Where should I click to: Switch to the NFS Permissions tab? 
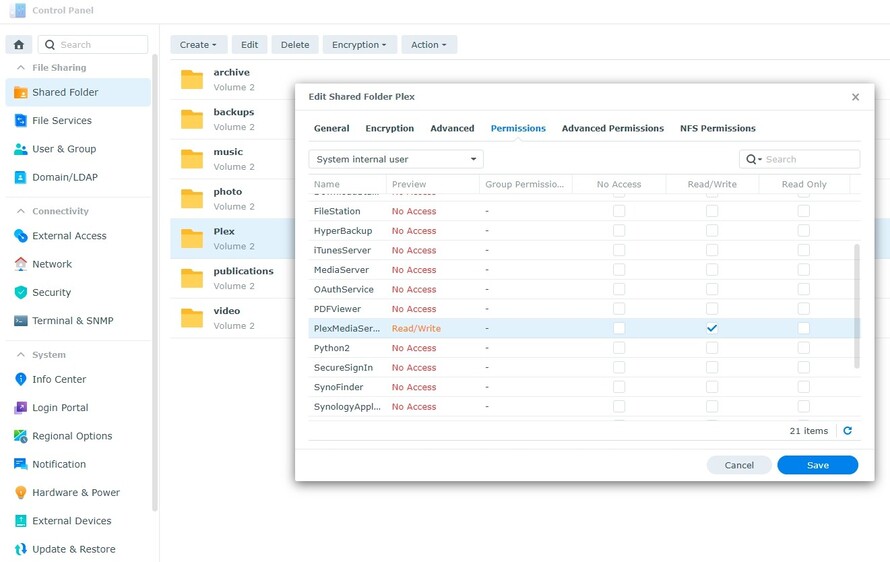(x=717, y=128)
